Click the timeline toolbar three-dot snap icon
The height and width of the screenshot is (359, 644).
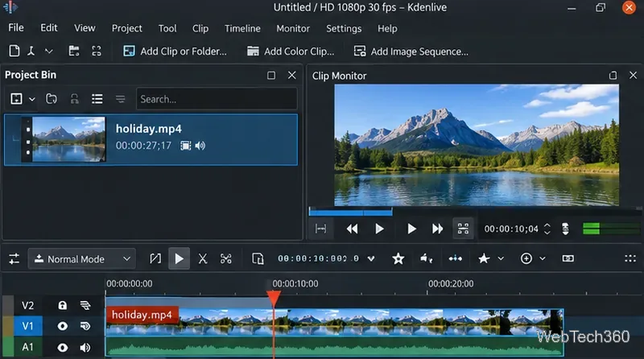[x=455, y=258]
